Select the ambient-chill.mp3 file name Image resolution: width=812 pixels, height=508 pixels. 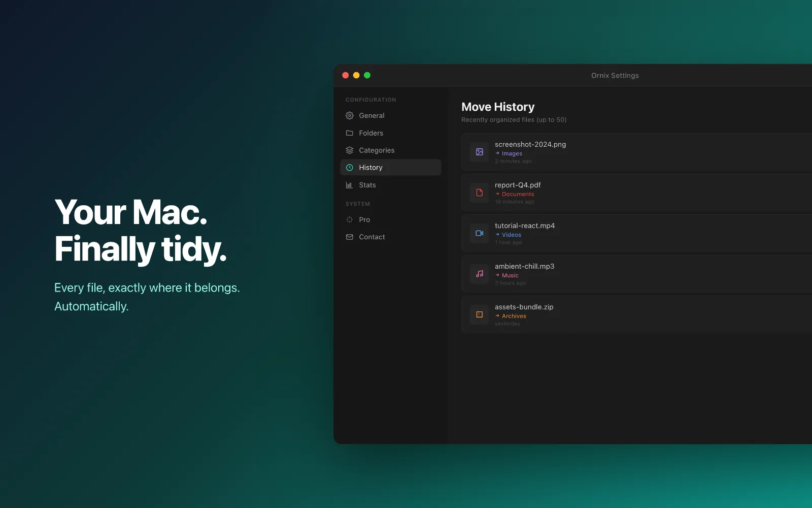[x=524, y=266]
